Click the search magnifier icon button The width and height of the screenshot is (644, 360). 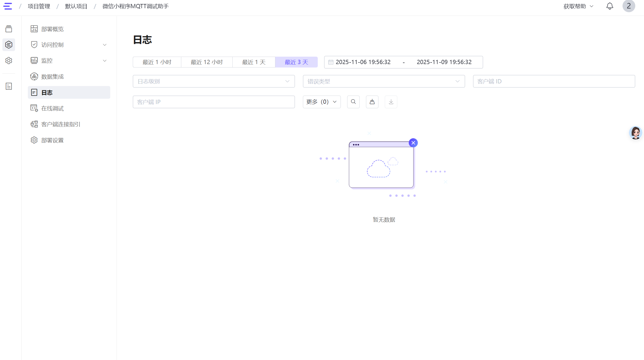click(353, 102)
